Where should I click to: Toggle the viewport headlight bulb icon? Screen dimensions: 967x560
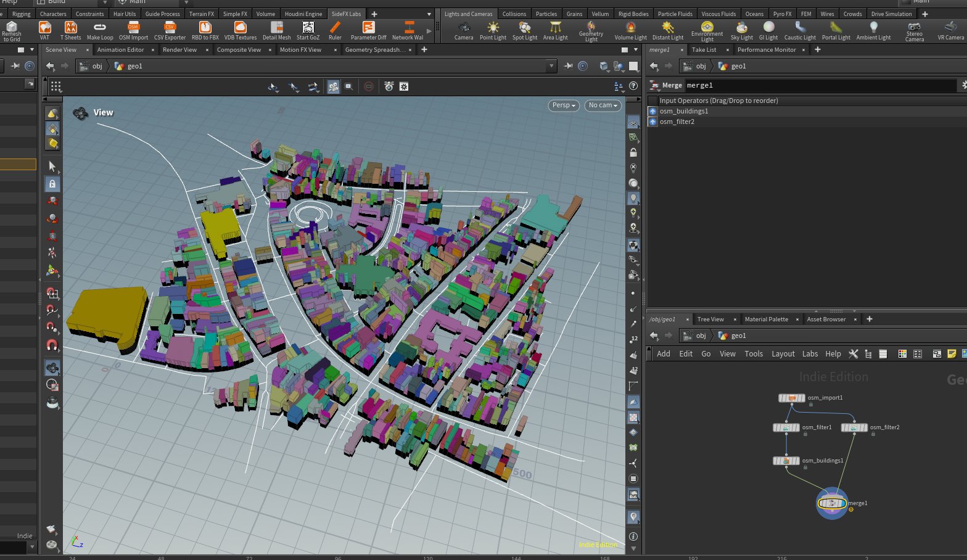633,198
